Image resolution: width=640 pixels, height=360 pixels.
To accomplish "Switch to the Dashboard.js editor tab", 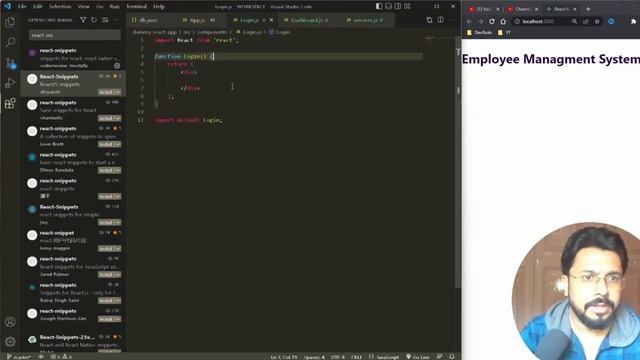I will point(306,20).
